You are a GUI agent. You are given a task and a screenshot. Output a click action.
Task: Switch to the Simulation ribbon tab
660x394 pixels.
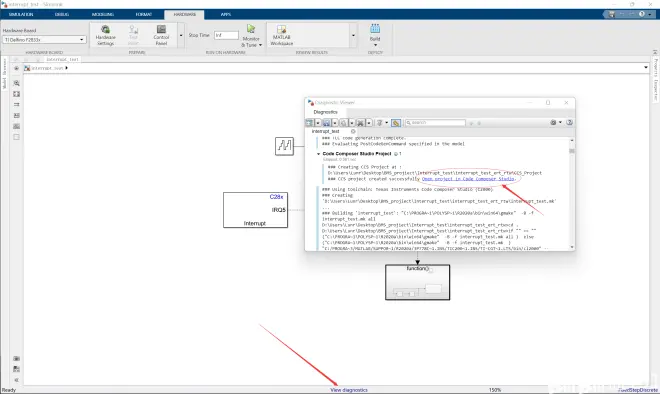tap(21, 14)
